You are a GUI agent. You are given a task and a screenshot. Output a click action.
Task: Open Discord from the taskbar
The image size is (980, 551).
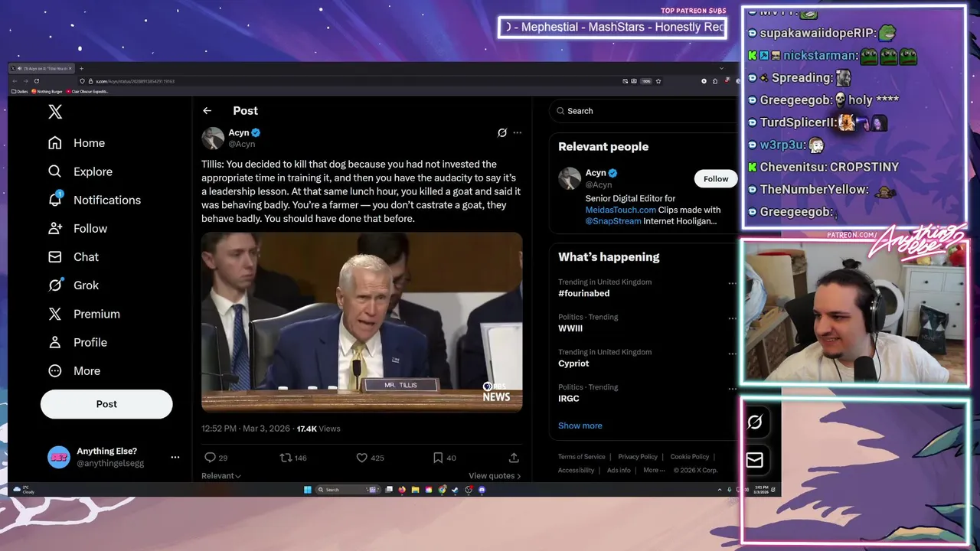point(482,490)
